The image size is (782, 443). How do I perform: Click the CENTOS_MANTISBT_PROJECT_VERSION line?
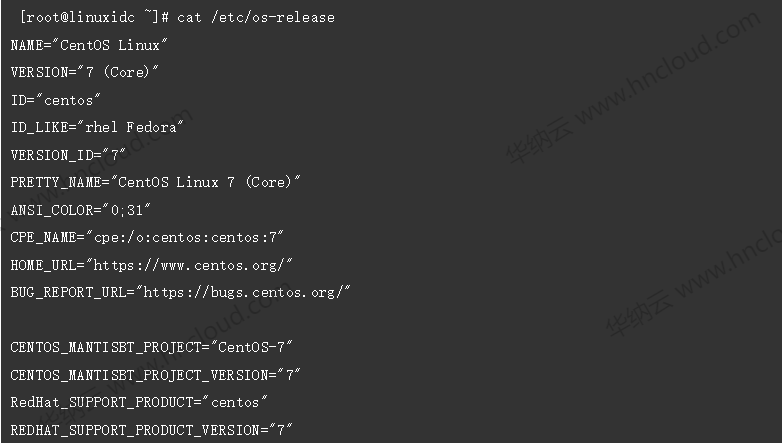(x=155, y=375)
